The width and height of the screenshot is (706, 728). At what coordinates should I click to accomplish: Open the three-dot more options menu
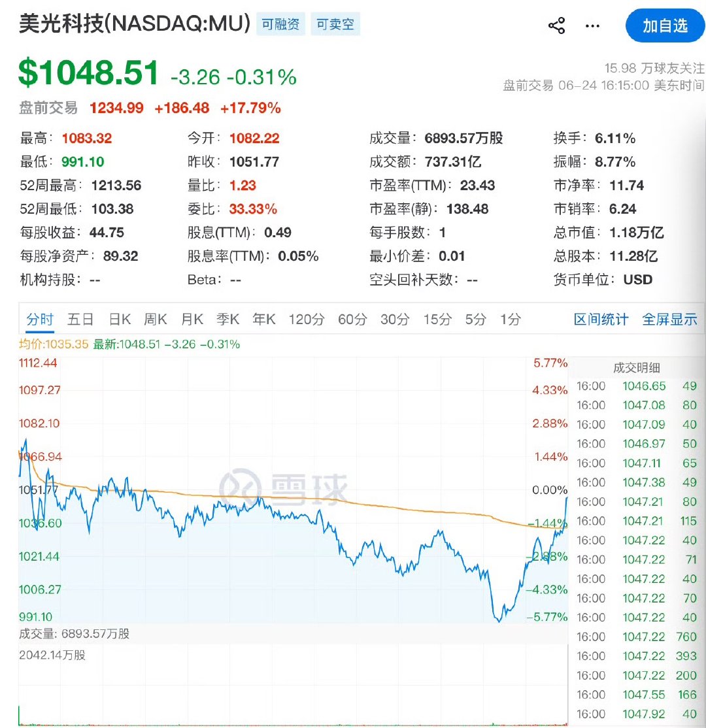pyautogui.click(x=592, y=26)
